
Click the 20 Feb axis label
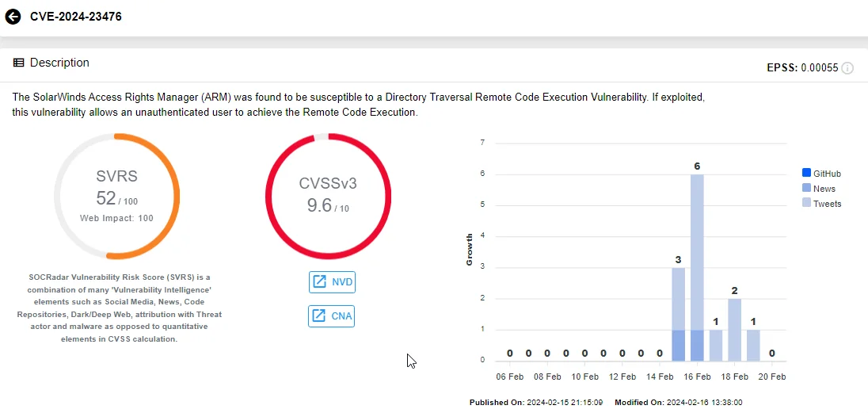point(771,377)
